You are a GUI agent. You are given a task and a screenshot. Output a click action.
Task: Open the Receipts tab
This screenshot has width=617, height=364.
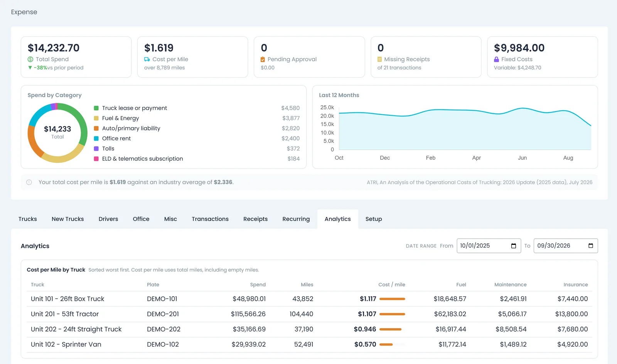click(255, 219)
